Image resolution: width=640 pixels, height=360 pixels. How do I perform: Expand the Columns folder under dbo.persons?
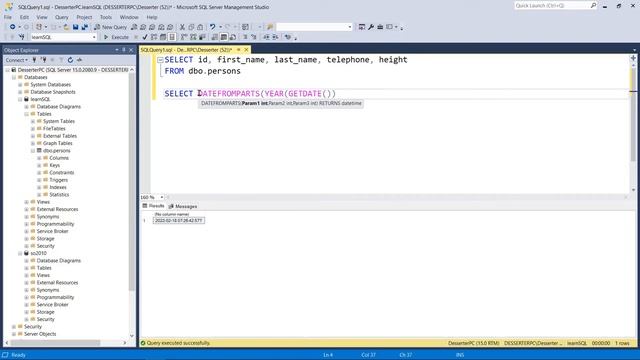click(x=40, y=158)
